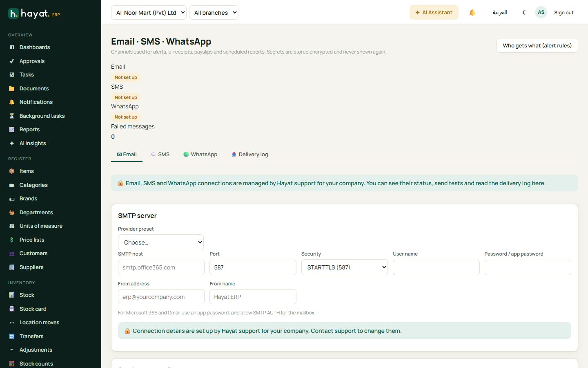Open the AS user avatar
This screenshot has height=368, width=588.
[x=541, y=12]
